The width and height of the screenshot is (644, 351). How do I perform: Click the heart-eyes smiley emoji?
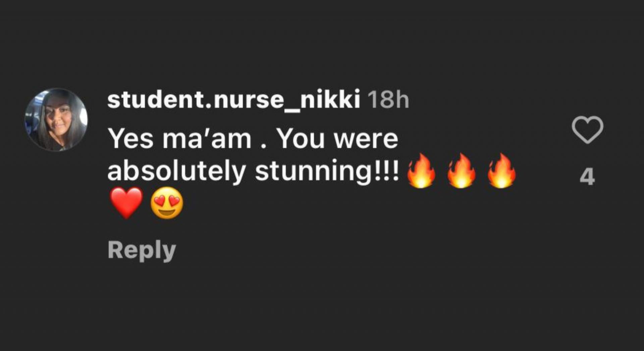pyautogui.click(x=167, y=203)
